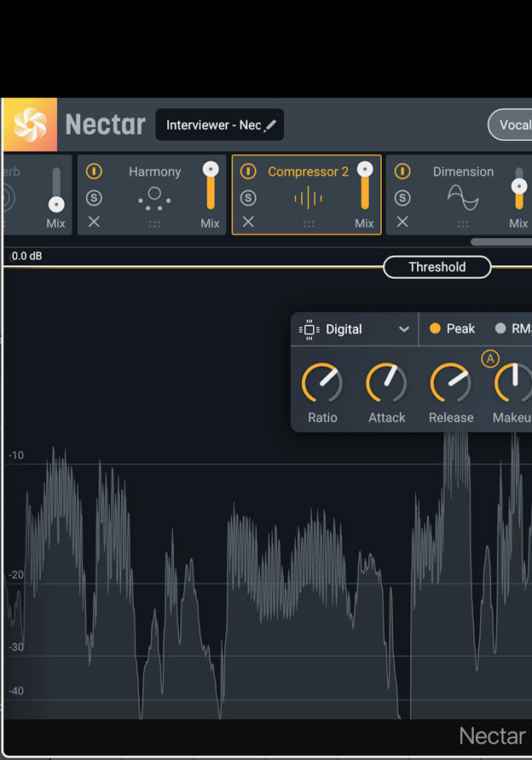Screen dimensions: 532x760
Task: Select Peak level detection mode
Action: (452, 329)
